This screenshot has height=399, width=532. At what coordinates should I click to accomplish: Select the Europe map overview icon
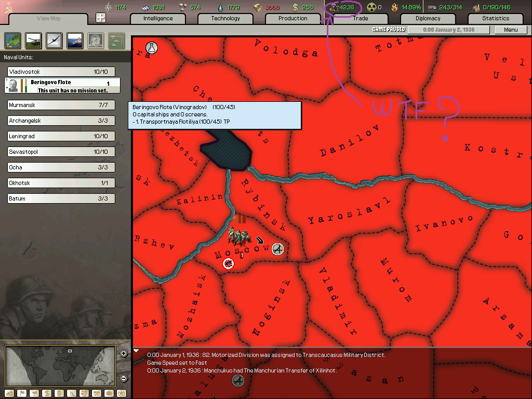[13, 41]
